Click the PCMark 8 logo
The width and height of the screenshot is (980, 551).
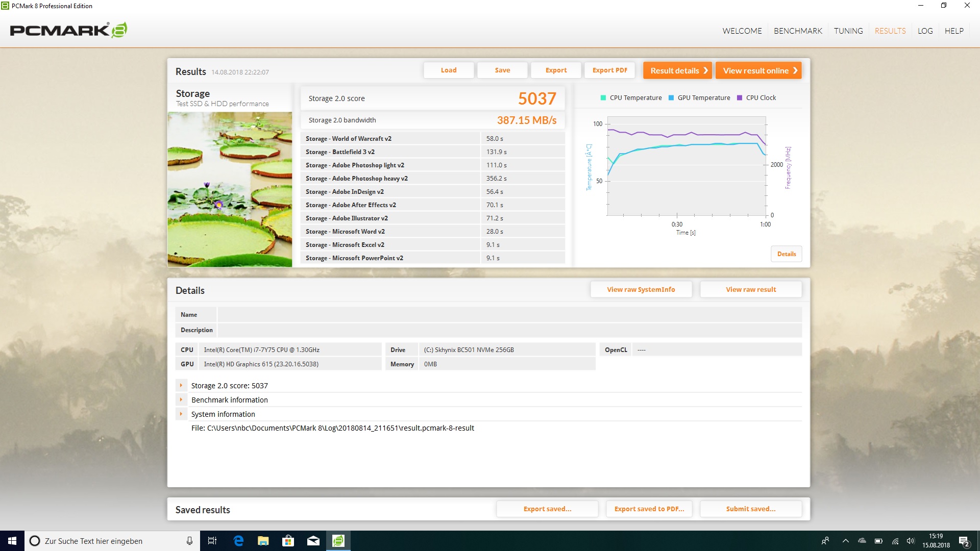click(x=68, y=31)
